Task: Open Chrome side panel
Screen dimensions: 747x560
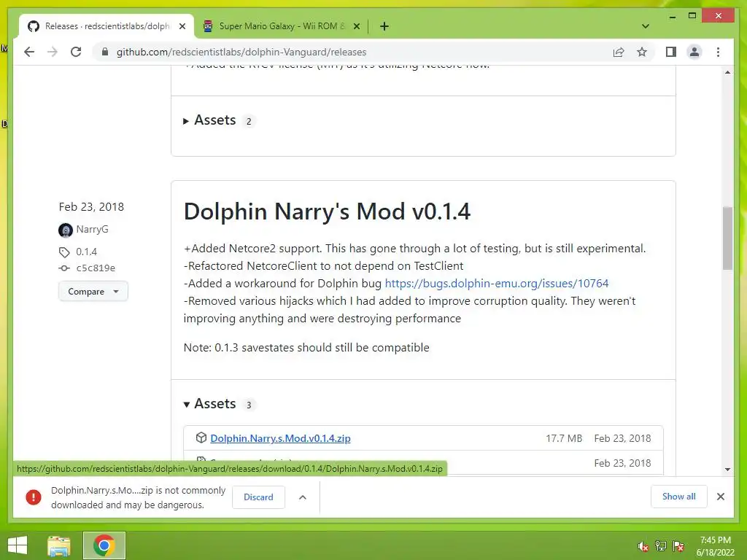Action: [671, 52]
